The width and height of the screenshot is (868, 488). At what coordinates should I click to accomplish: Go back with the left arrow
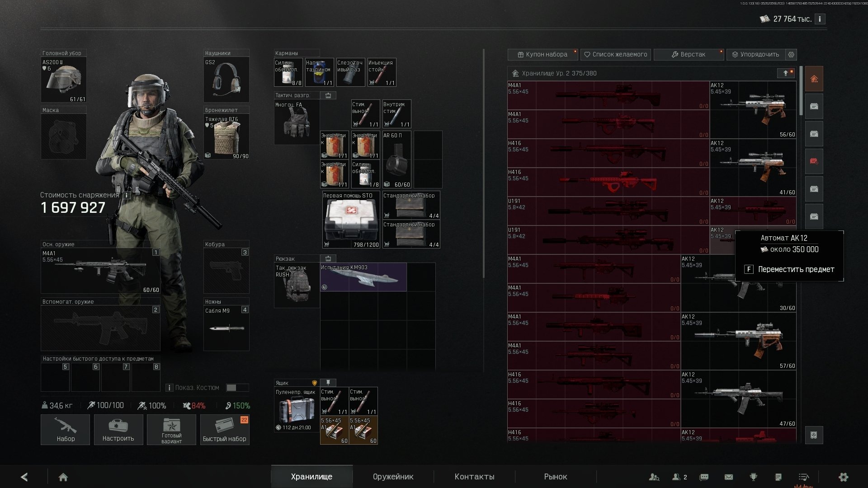pos(24,477)
